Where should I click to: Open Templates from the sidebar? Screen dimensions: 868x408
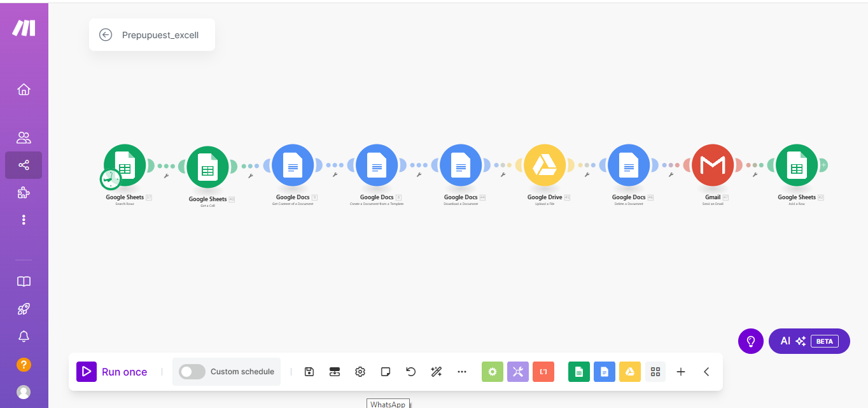(x=24, y=281)
